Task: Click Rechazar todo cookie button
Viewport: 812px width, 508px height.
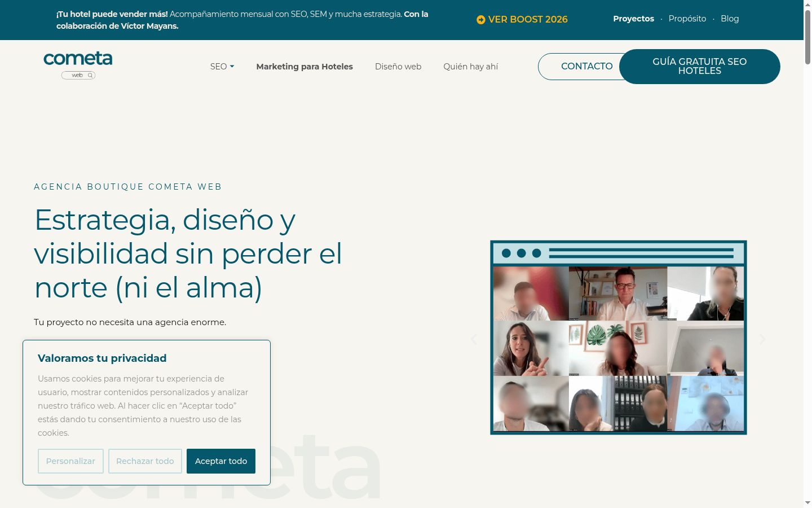Action: click(x=145, y=461)
